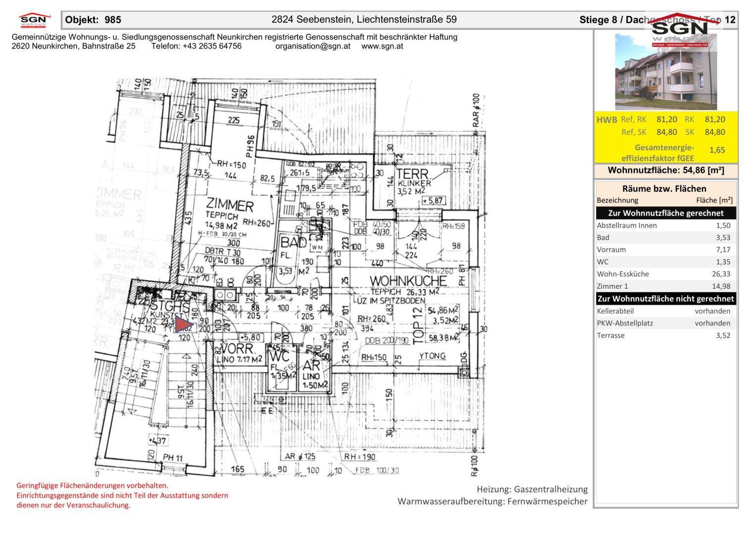Screen dimensions: 756x535
Task: Click '2620 Neunkirchen, Bahnstraße 25' address
Action: [x=73, y=46]
